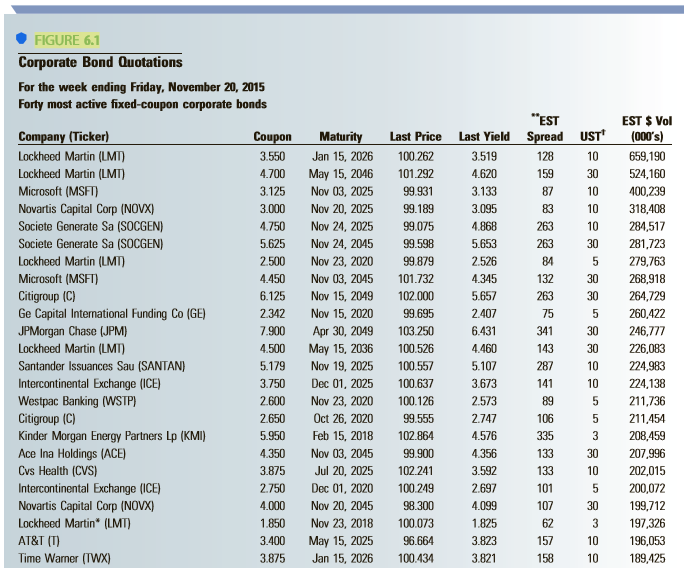Select the Maturity column header
Screen dimensions: 684x568
pos(340,136)
